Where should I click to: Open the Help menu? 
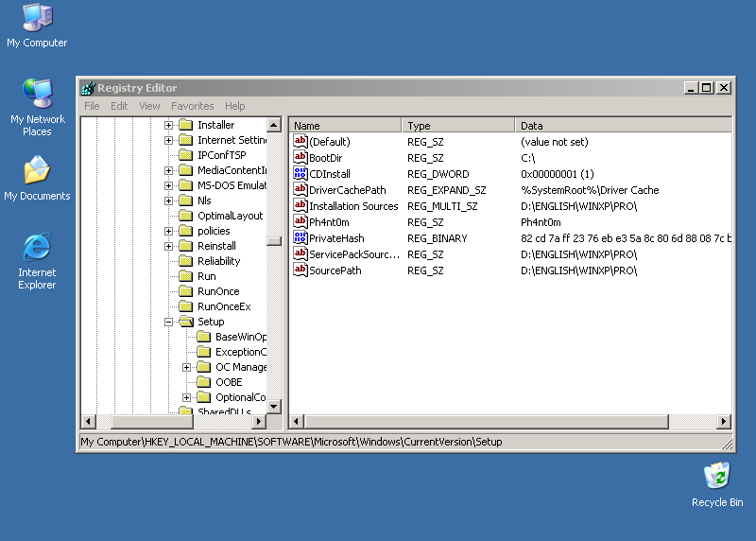(x=234, y=106)
